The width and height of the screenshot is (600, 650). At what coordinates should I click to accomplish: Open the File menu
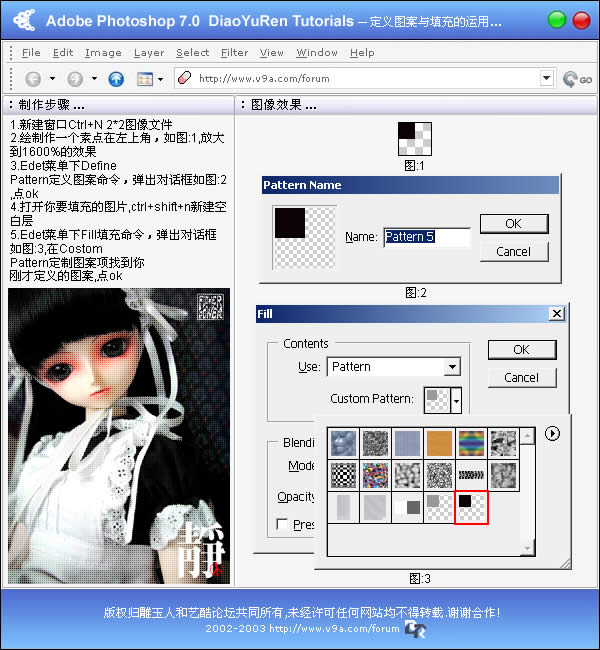(31, 53)
